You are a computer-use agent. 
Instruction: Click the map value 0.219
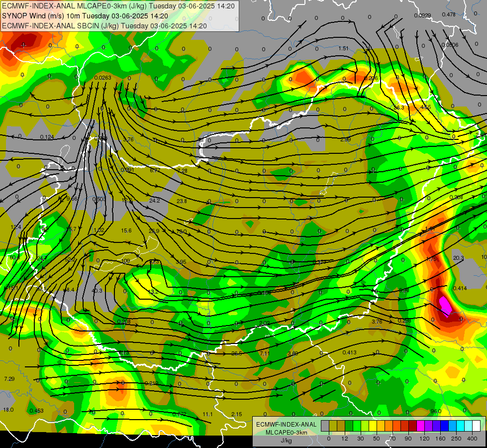click(152, 383)
